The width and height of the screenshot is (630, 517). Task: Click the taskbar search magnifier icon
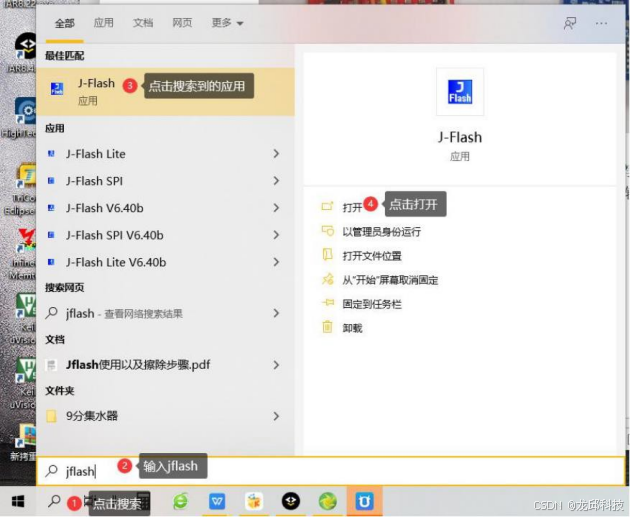[54, 501]
